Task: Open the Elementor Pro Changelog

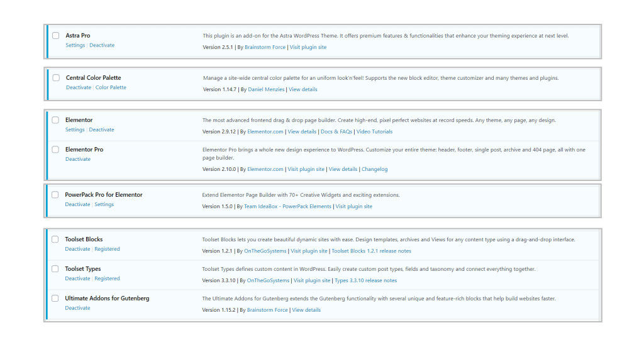Action: point(375,169)
